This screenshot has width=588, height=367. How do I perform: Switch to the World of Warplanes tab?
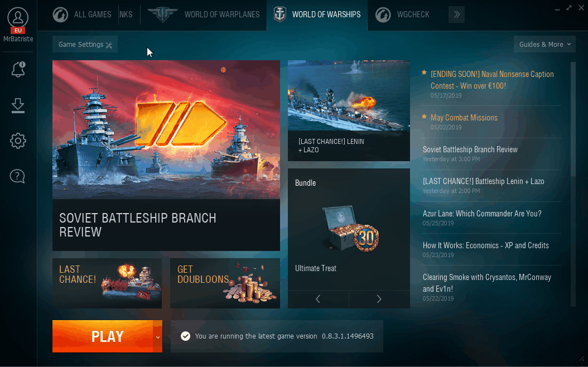tap(204, 15)
